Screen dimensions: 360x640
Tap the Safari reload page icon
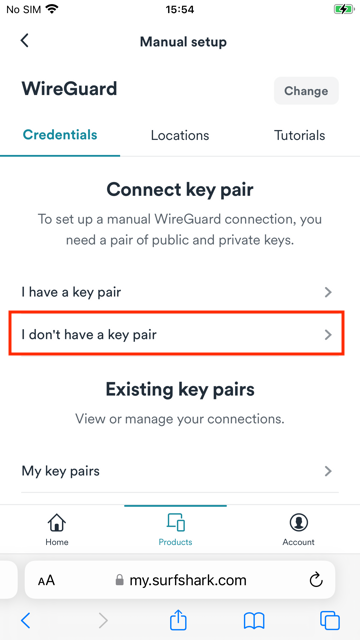tap(316, 580)
